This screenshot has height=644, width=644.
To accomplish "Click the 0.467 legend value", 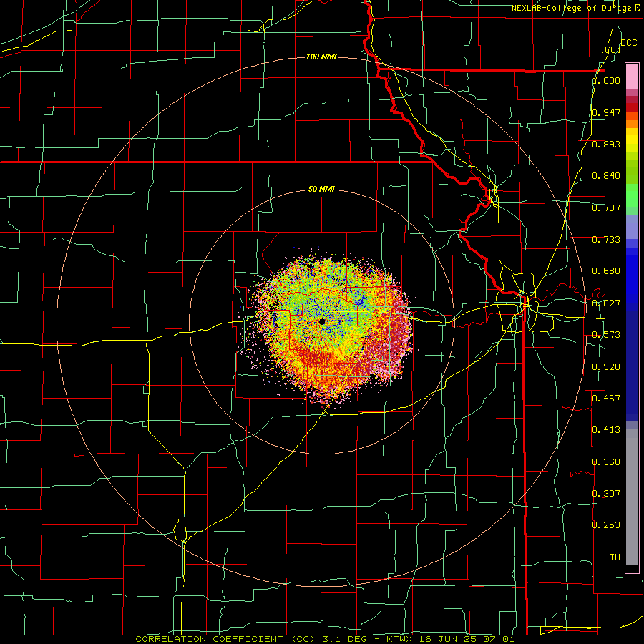I will tap(606, 398).
